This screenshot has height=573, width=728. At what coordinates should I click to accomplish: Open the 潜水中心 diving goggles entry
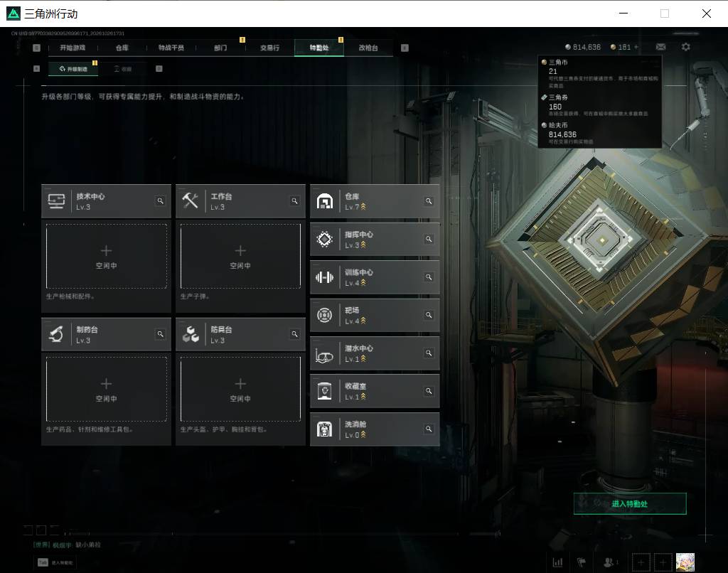click(x=375, y=353)
